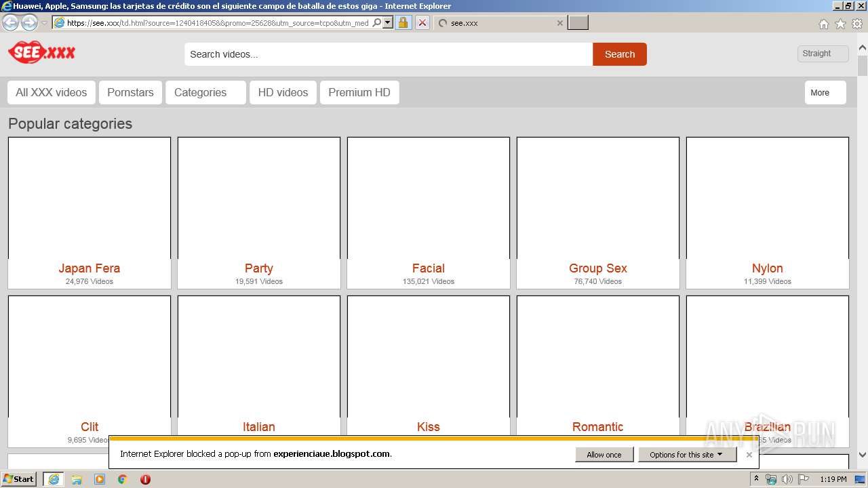
Task: Click the 1:19 PM taskbar clock
Action: pos(833,479)
